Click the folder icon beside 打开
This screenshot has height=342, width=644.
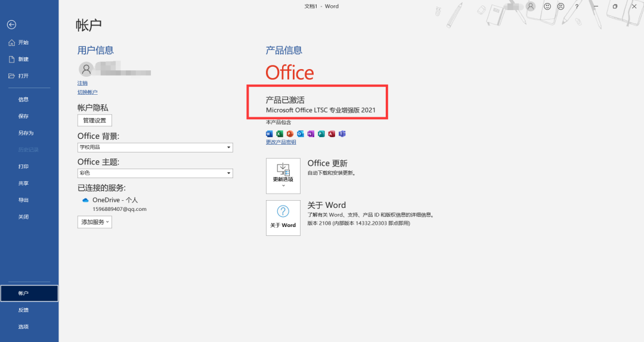(x=11, y=76)
